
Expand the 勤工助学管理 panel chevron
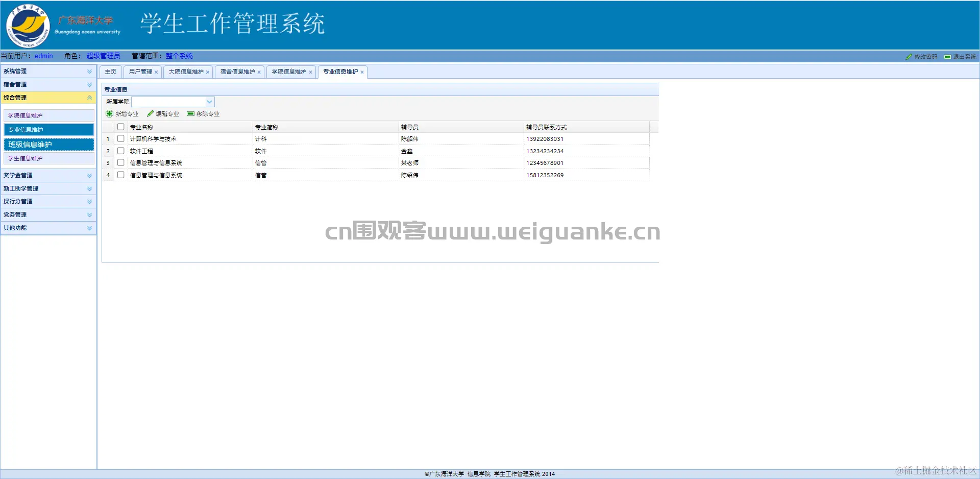click(x=89, y=188)
